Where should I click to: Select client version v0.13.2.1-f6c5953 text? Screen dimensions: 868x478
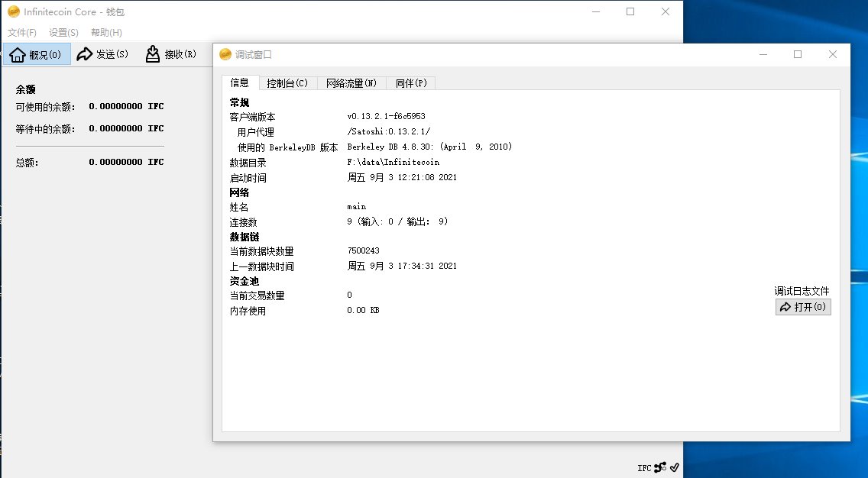(387, 116)
